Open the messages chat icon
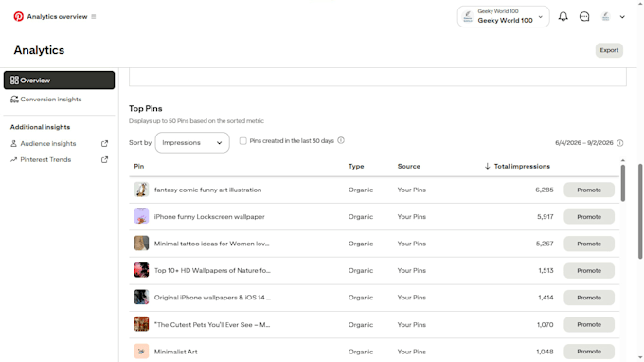This screenshot has width=644, height=362. click(x=584, y=16)
